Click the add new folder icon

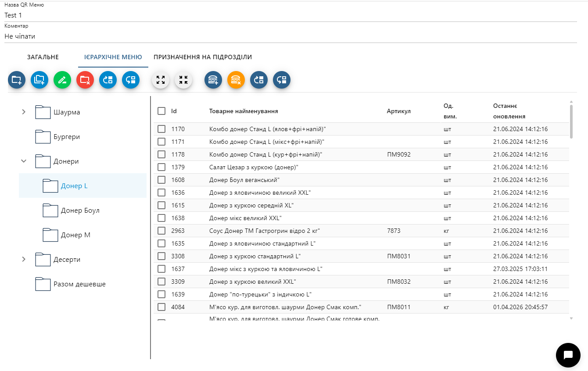[x=17, y=80]
